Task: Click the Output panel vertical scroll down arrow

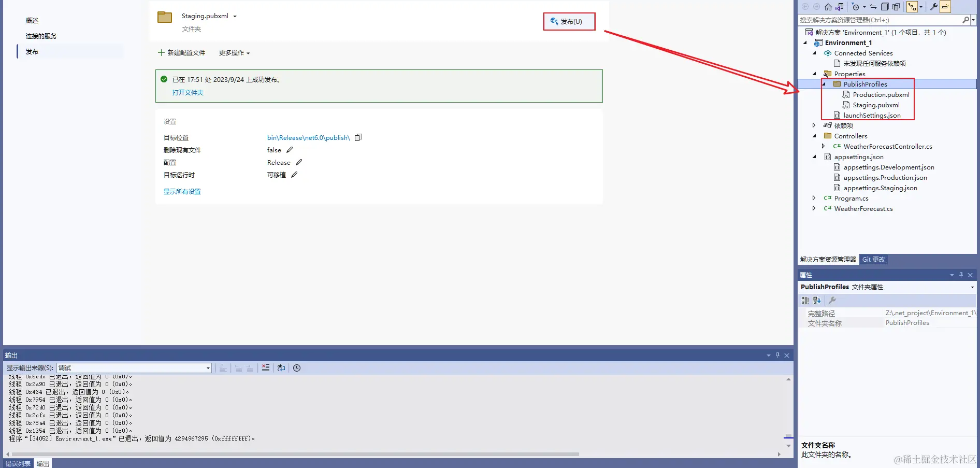Action: coord(788,446)
